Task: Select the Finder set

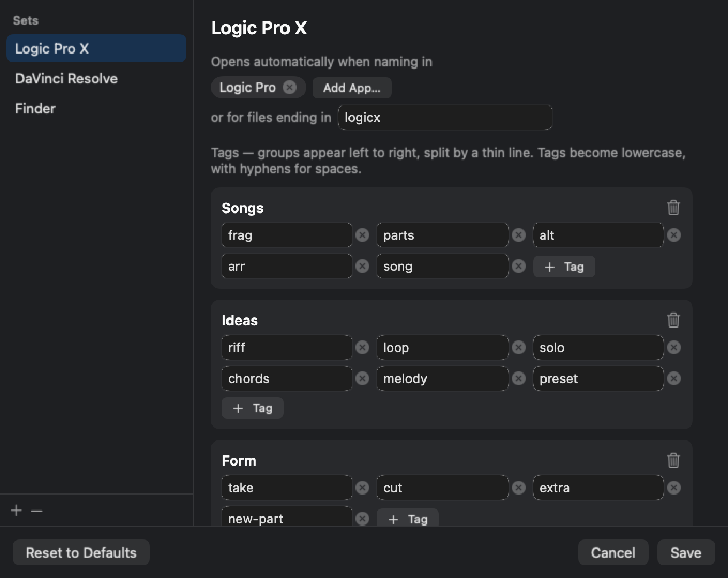Action: coord(96,109)
